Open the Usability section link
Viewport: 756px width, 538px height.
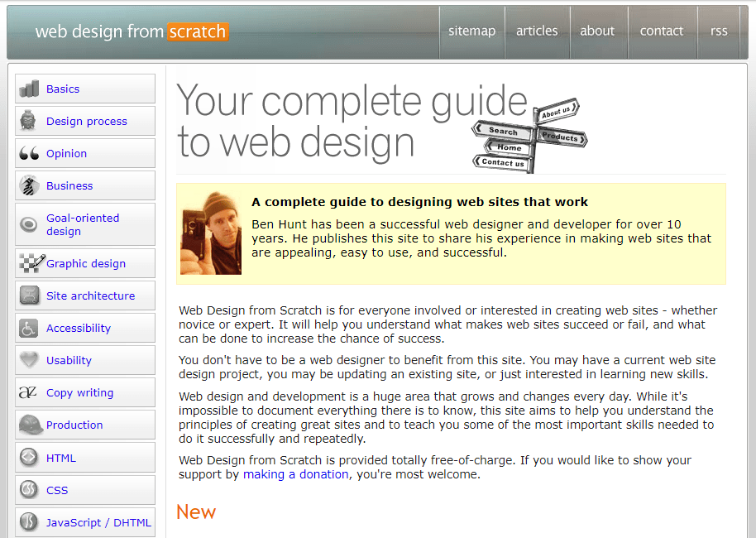tap(69, 360)
